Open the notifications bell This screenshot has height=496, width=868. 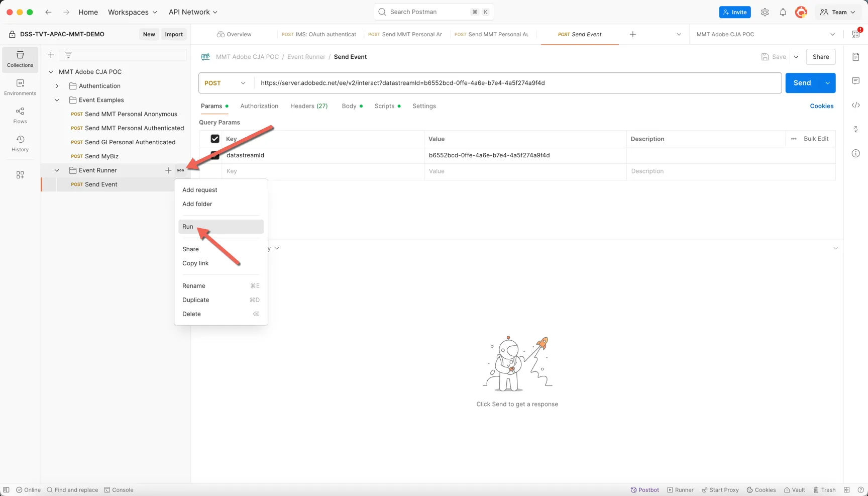(783, 12)
